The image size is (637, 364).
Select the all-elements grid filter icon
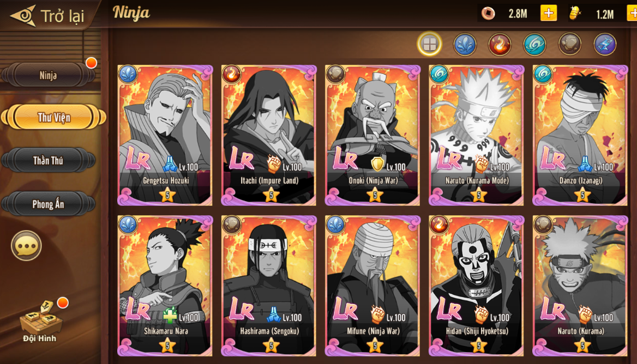[429, 44]
